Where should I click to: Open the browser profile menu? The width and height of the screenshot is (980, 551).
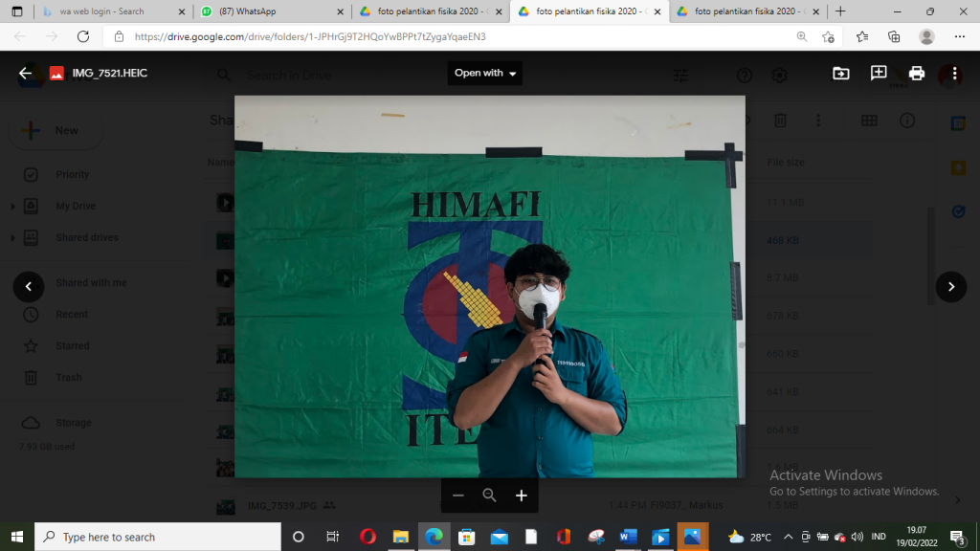(x=926, y=37)
